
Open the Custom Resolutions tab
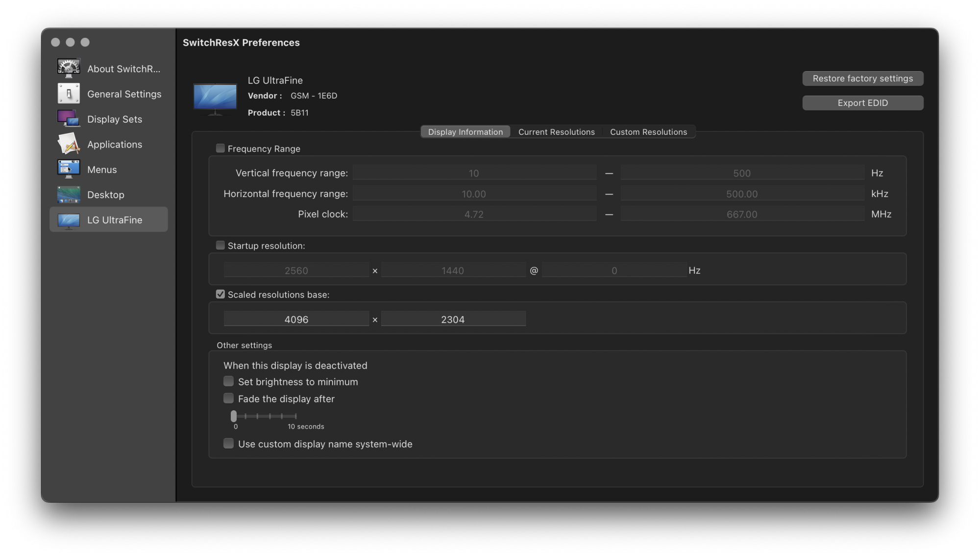click(648, 132)
